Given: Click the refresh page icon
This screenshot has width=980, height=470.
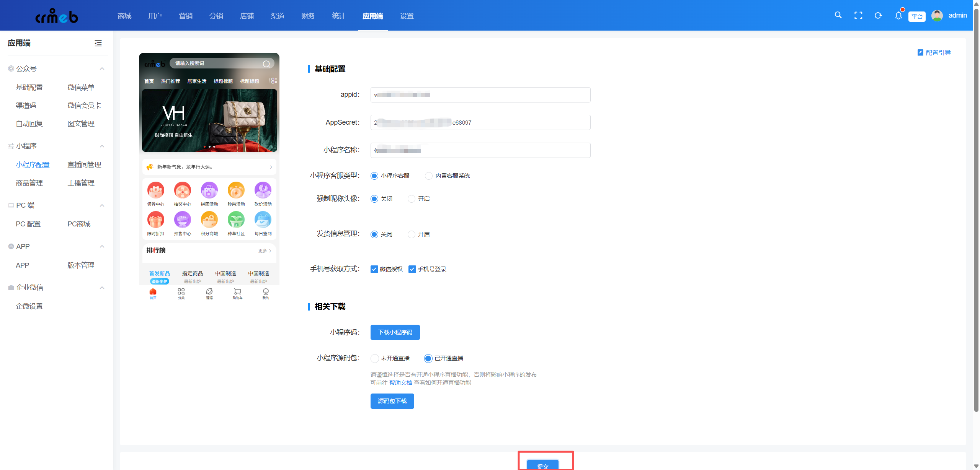Looking at the screenshot, I should coord(878,16).
